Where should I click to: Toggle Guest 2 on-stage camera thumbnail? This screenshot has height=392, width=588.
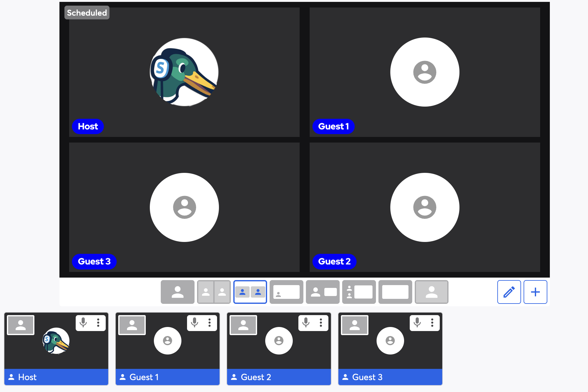(x=243, y=325)
